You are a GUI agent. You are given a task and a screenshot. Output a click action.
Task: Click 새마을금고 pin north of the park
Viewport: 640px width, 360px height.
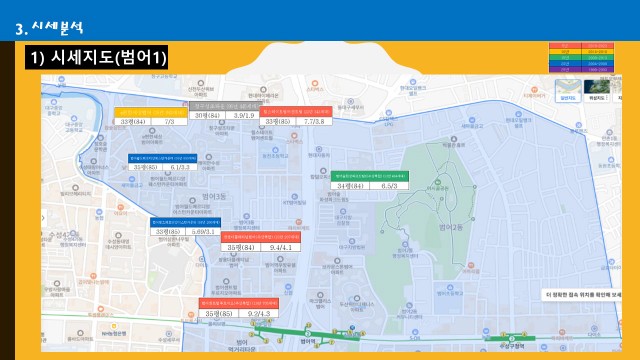point(472,120)
